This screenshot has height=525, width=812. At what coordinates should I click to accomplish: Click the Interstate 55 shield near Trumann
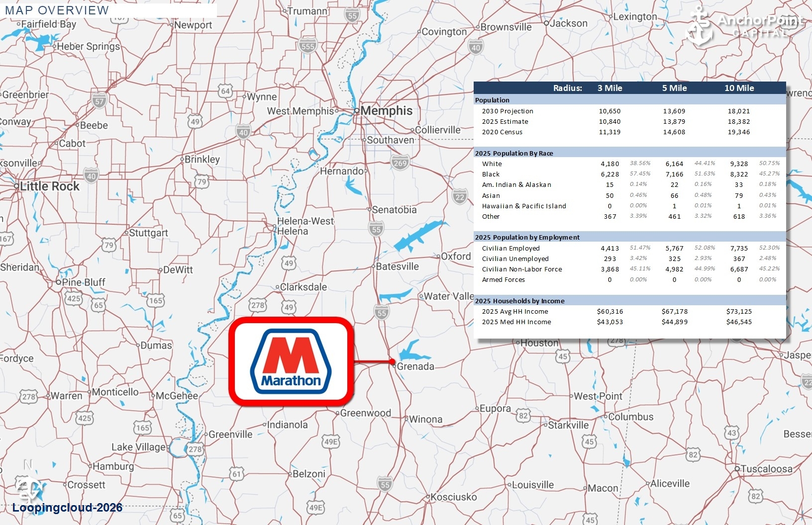352,15
